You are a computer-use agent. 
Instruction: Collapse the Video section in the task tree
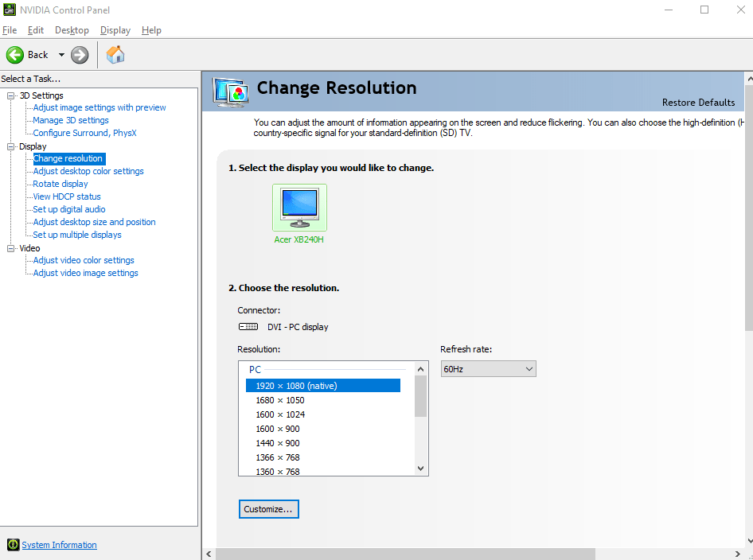[x=10, y=247]
